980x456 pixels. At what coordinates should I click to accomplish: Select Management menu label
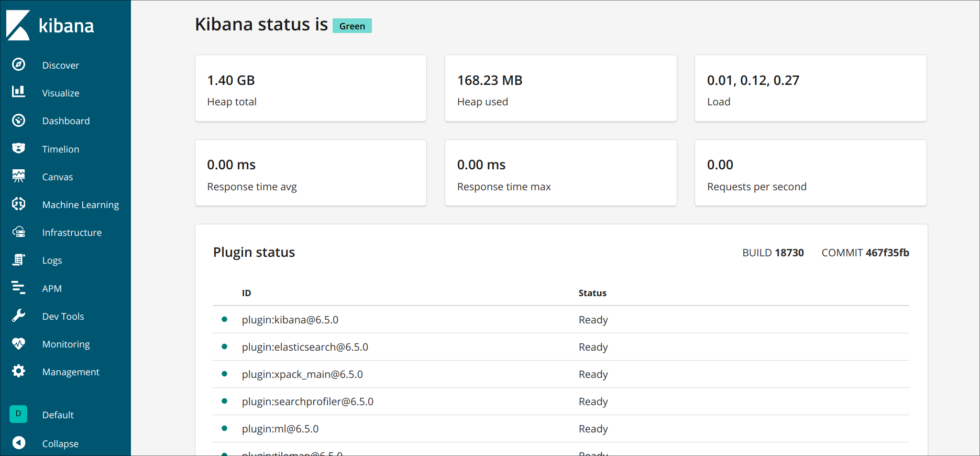(x=71, y=372)
